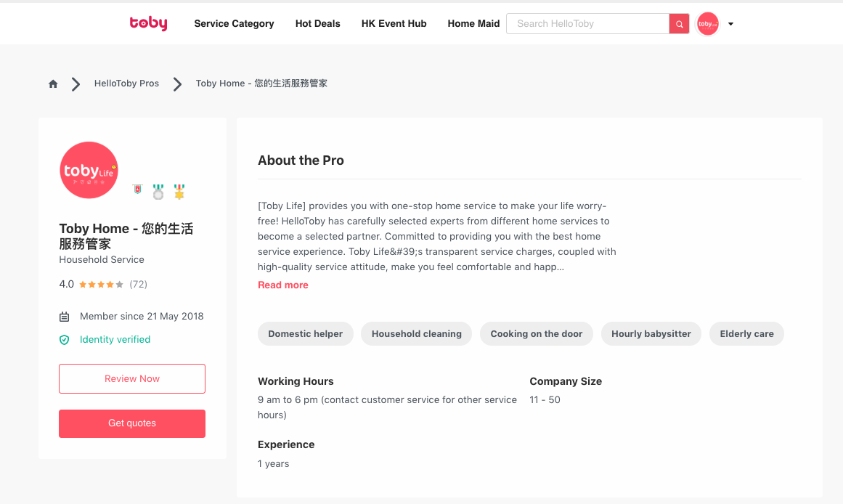Select the Hourly babysitter tag
This screenshot has height=504, width=843.
click(651, 334)
